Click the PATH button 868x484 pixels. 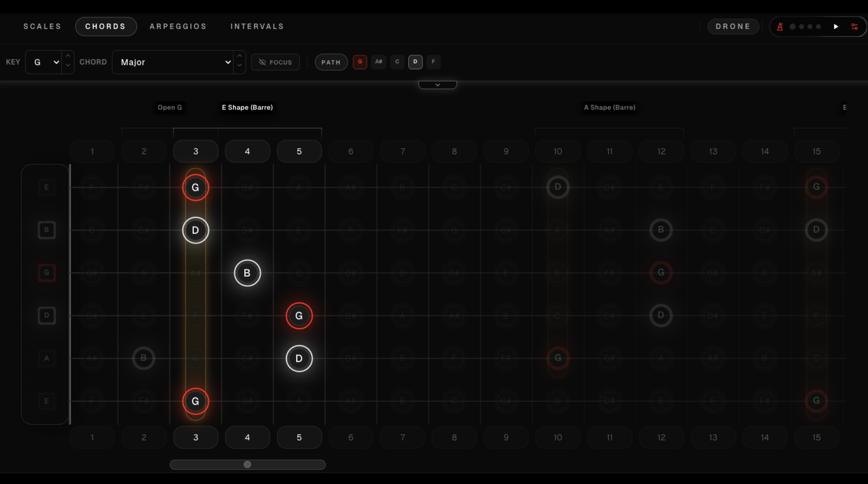(x=331, y=62)
